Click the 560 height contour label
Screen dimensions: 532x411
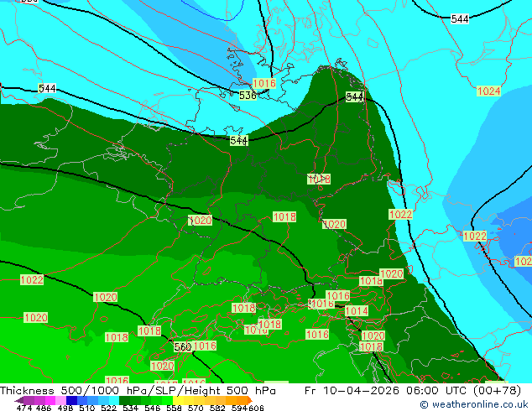click(183, 347)
